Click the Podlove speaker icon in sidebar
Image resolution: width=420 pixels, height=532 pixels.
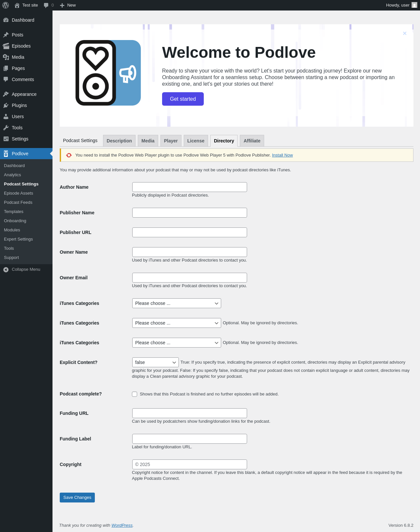point(6,154)
